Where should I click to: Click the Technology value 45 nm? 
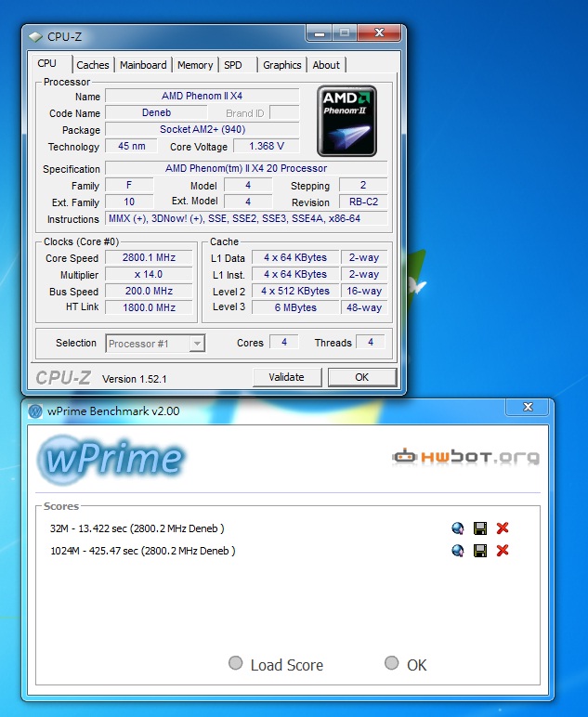click(x=132, y=146)
